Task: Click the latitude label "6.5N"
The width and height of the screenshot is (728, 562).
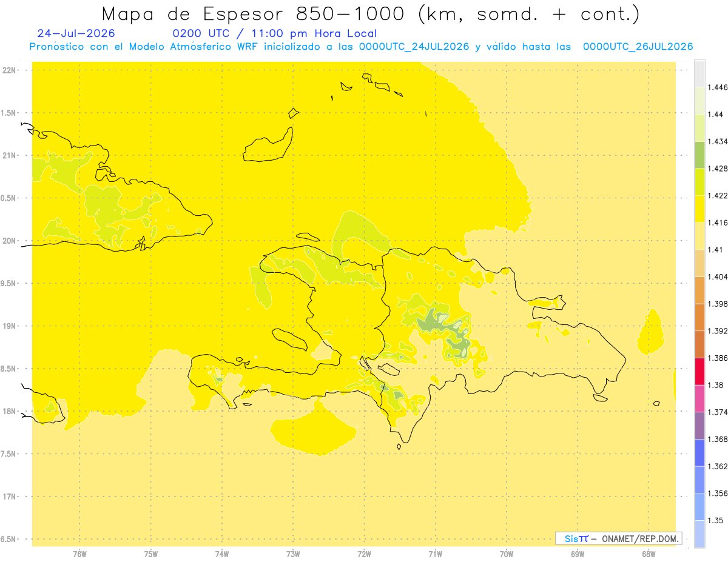Action: [x=9, y=540]
